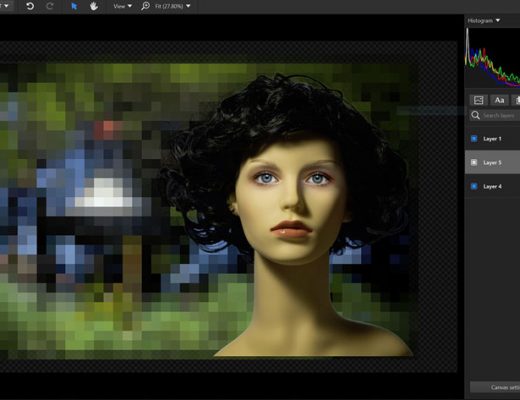The width and height of the screenshot is (520, 400).
Task: Select the Layer 5 name text
Action: [492, 163]
